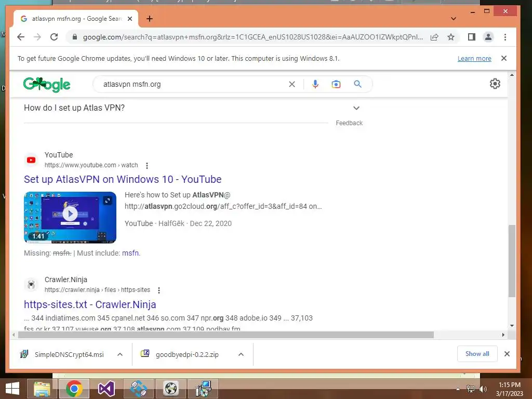Click the scroll down arrow
Screen dimensions: 532x399
tap(512, 326)
